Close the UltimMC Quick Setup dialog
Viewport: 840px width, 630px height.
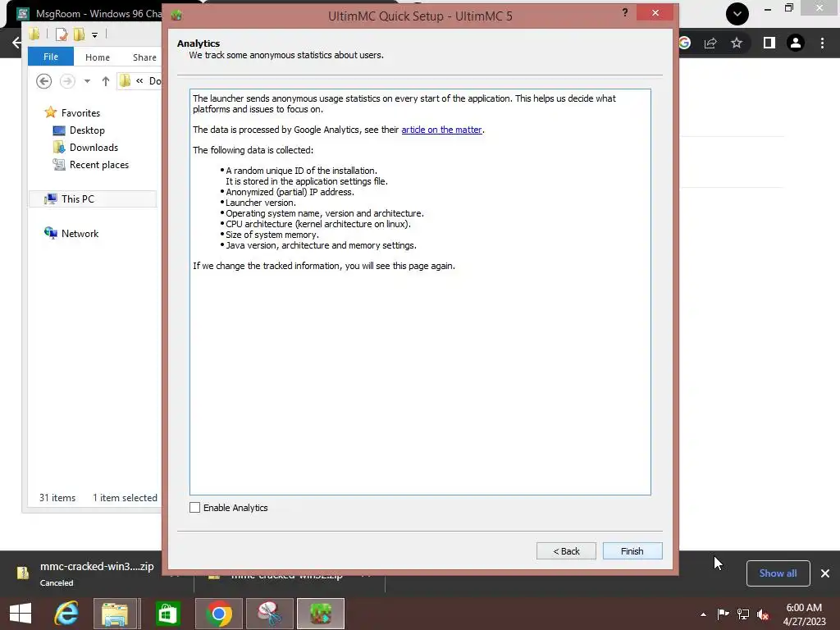tap(655, 13)
